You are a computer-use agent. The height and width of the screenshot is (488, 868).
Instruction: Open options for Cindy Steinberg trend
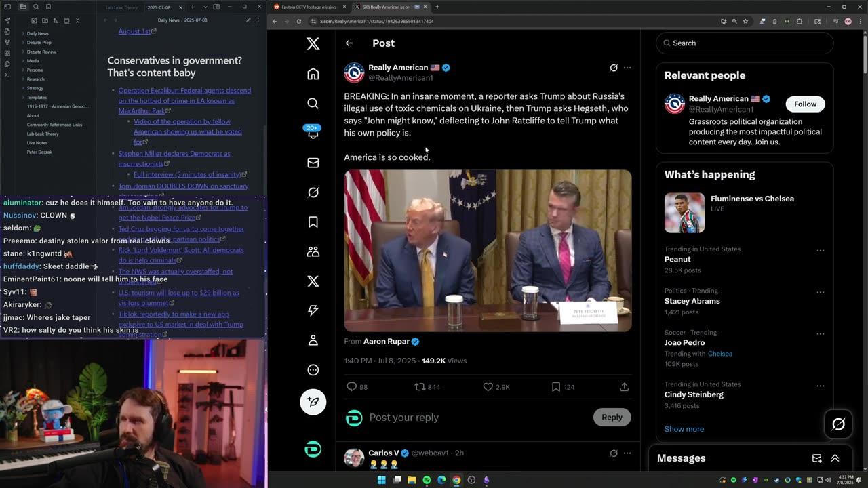(x=821, y=386)
